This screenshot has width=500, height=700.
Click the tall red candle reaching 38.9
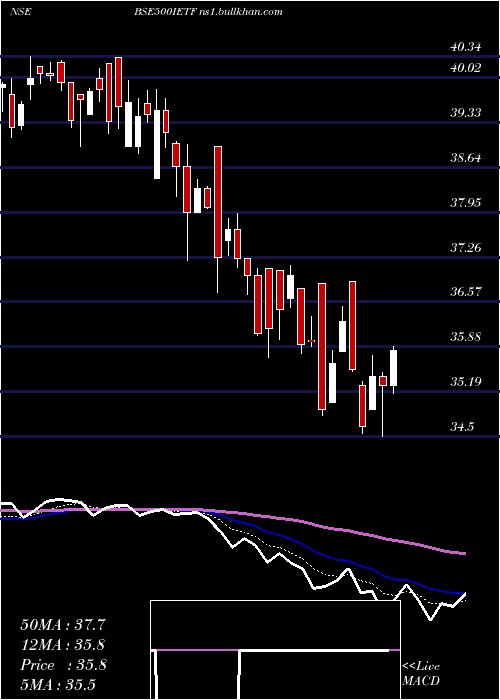(218, 202)
